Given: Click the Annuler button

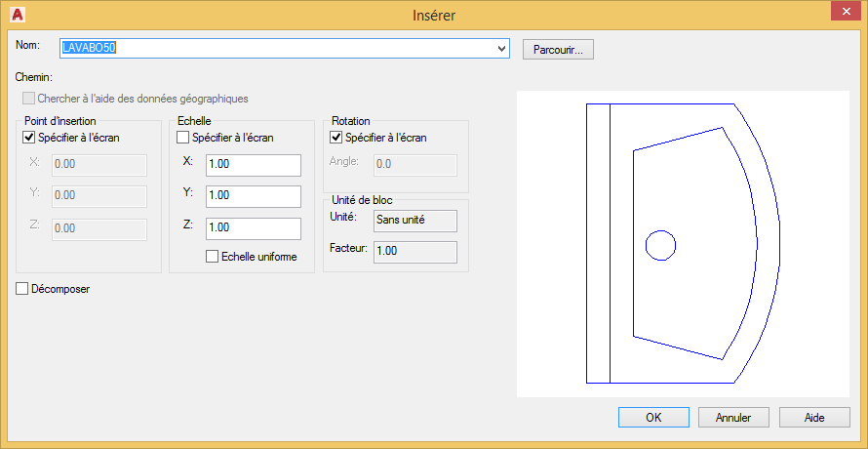Looking at the screenshot, I should (733, 417).
